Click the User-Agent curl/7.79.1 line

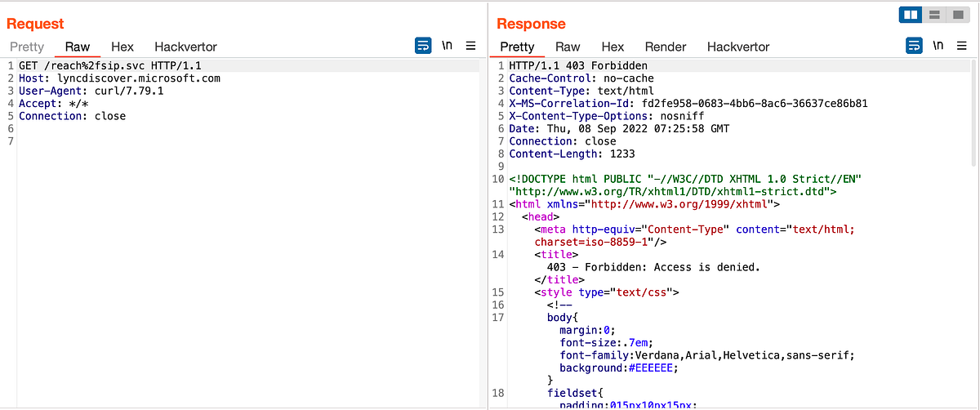pyautogui.click(x=91, y=91)
